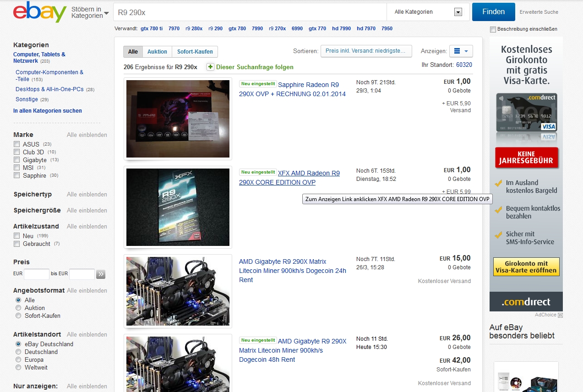Click the location postcode 60320
Image resolution: width=583 pixels, height=392 pixels.
pos(464,65)
